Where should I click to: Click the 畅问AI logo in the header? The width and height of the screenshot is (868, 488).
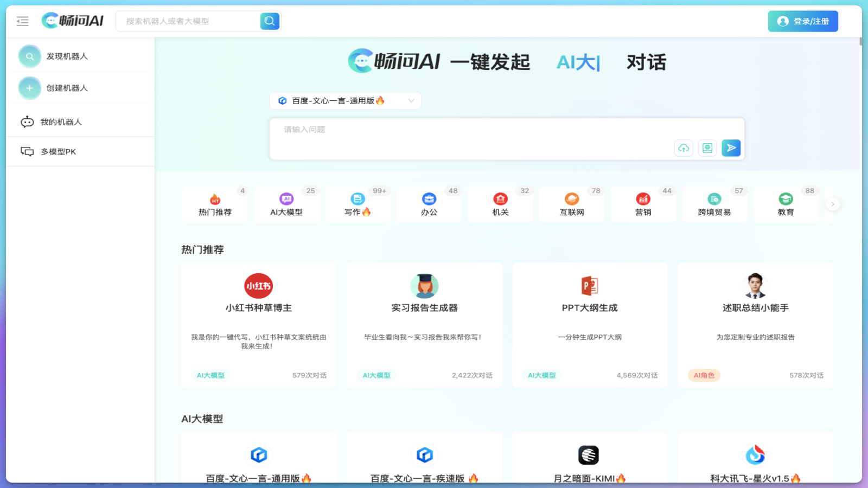click(73, 21)
